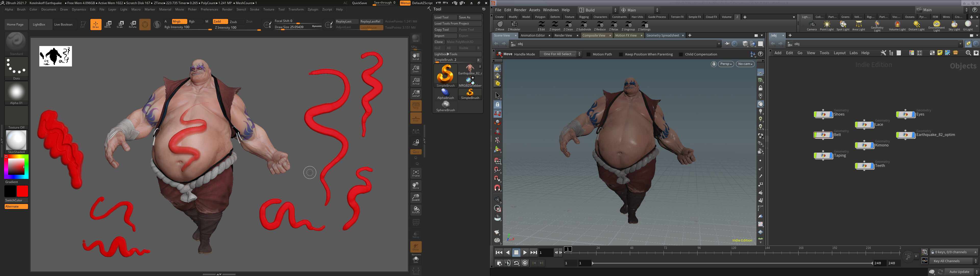Open the Standard brush thumbnail

16,44
